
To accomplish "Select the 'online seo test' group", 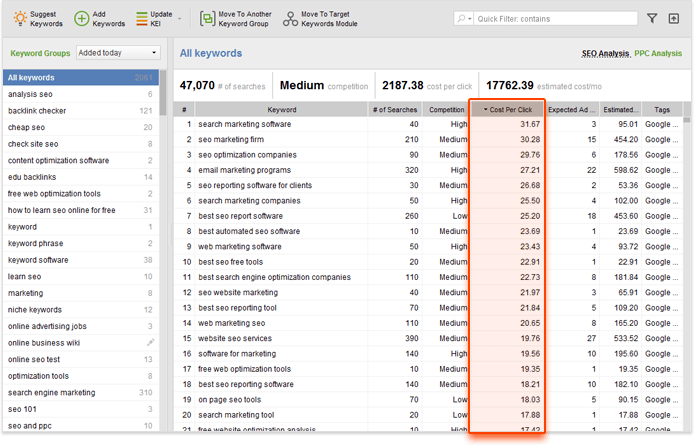I will coord(81,360).
